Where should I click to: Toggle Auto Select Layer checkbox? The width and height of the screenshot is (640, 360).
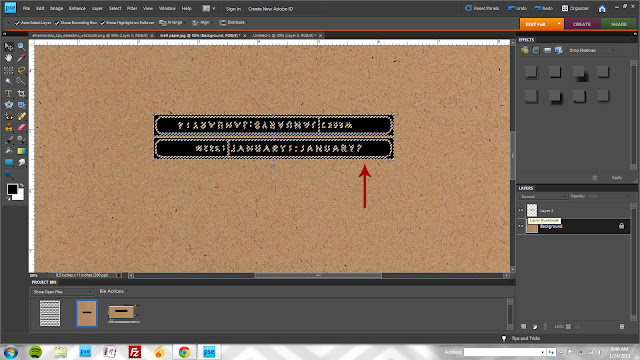17,23
